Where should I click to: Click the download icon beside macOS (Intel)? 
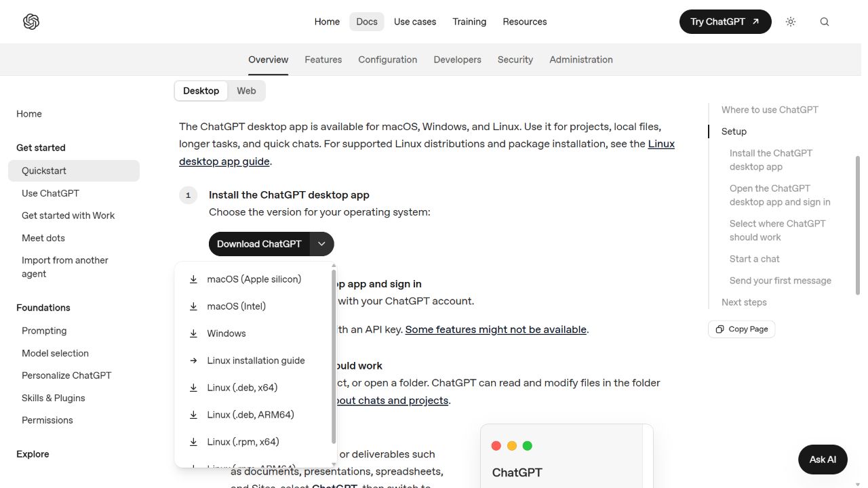tap(193, 306)
